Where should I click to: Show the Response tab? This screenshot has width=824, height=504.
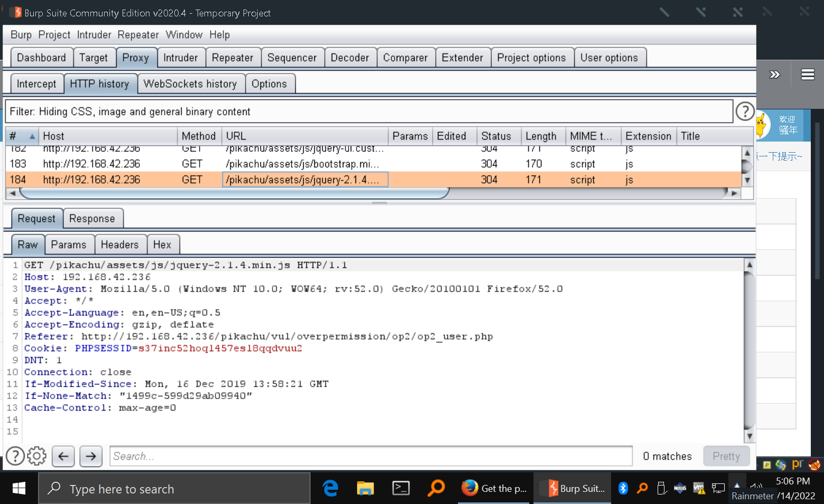pyautogui.click(x=92, y=218)
